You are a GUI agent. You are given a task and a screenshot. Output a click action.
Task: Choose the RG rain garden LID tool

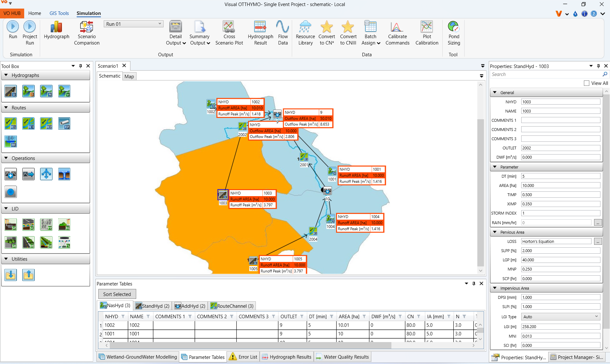click(x=64, y=225)
